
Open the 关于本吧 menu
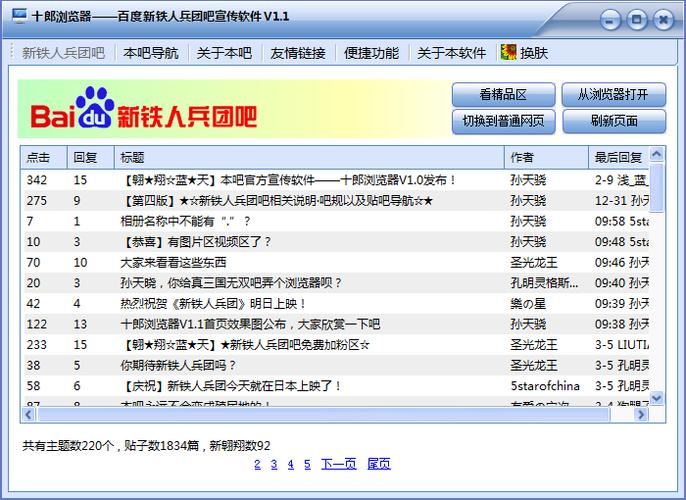point(224,53)
